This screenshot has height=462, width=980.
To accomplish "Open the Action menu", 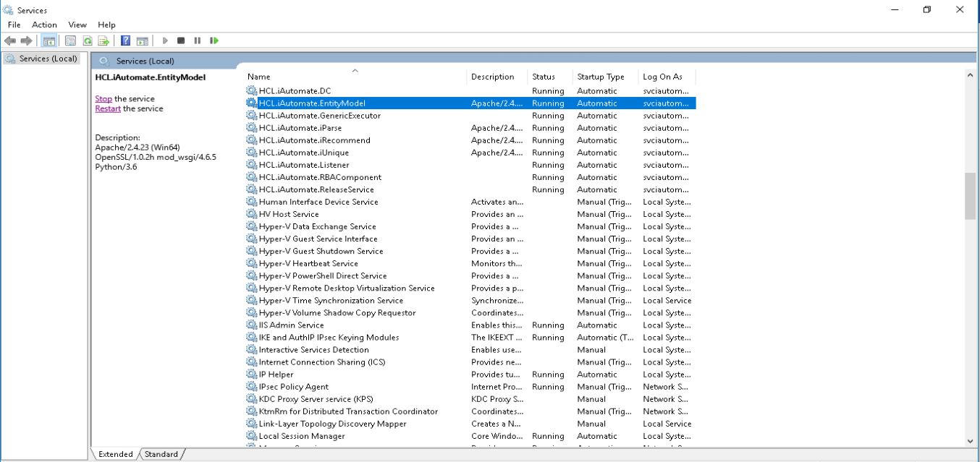I will [x=44, y=24].
